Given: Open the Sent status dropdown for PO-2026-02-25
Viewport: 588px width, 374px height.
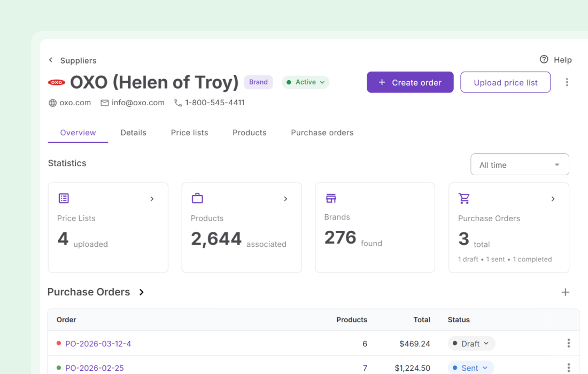Looking at the screenshot, I should pos(470,368).
